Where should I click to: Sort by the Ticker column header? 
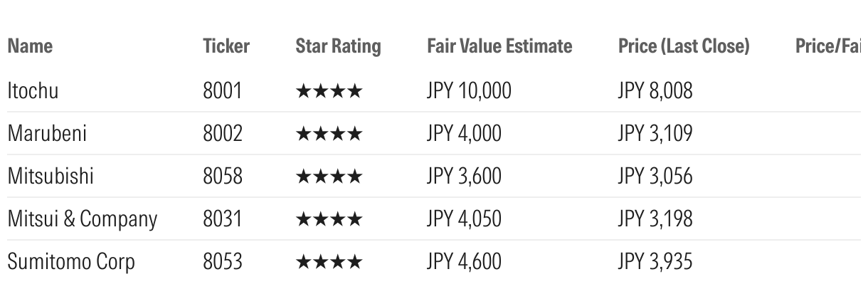click(226, 46)
